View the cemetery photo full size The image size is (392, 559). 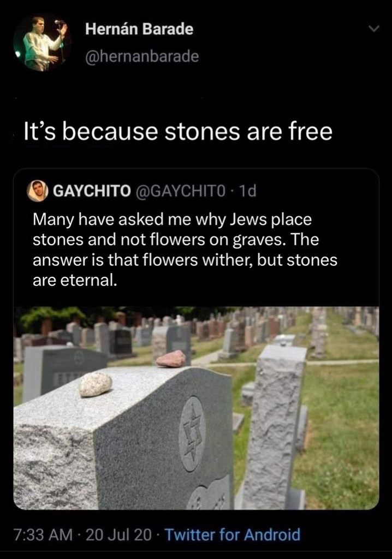coord(196,408)
